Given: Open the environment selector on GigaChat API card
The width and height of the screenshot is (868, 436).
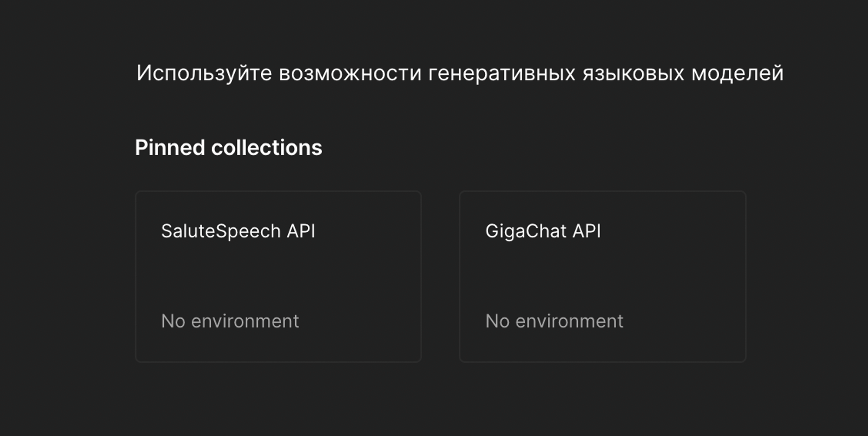Looking at the screenshot, I should [554, 321].
